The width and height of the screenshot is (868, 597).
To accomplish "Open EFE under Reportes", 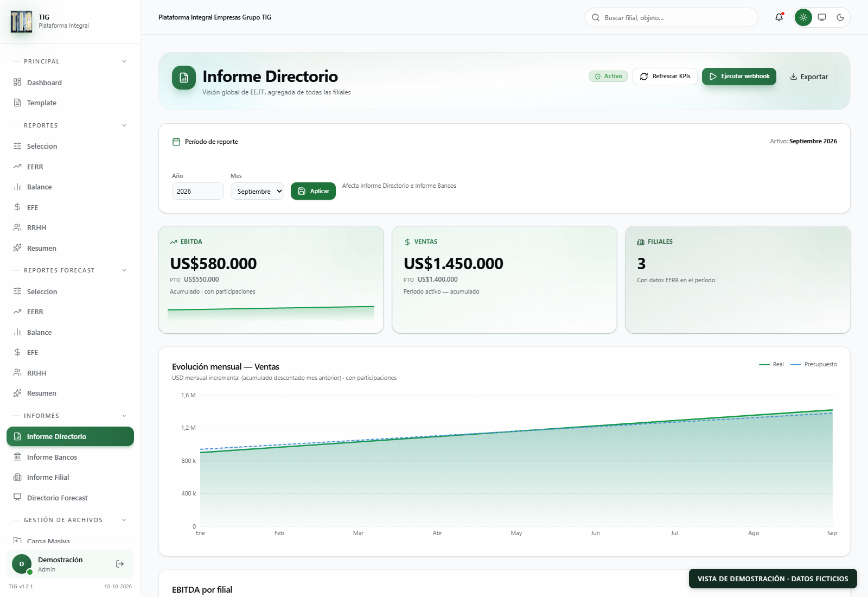I will (70, 207).
